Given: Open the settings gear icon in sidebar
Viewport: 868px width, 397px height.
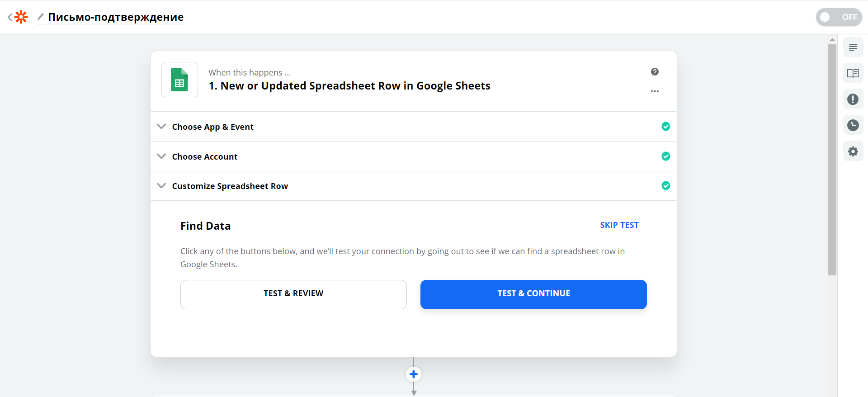Looking at the screenshot, I should [x=853, y=151].
